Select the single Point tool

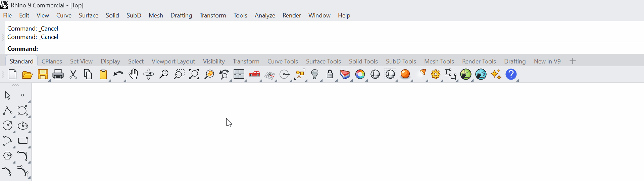tap(22, 95)
